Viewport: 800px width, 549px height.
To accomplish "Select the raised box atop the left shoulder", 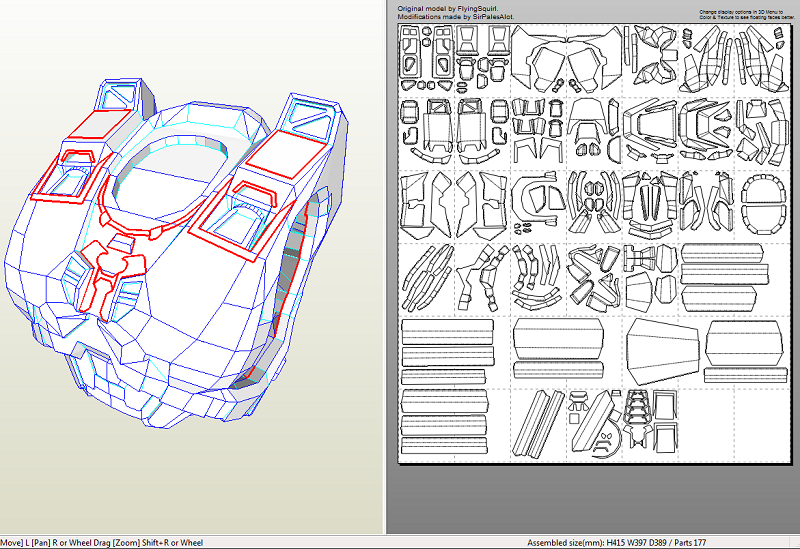I will [122, 96].
